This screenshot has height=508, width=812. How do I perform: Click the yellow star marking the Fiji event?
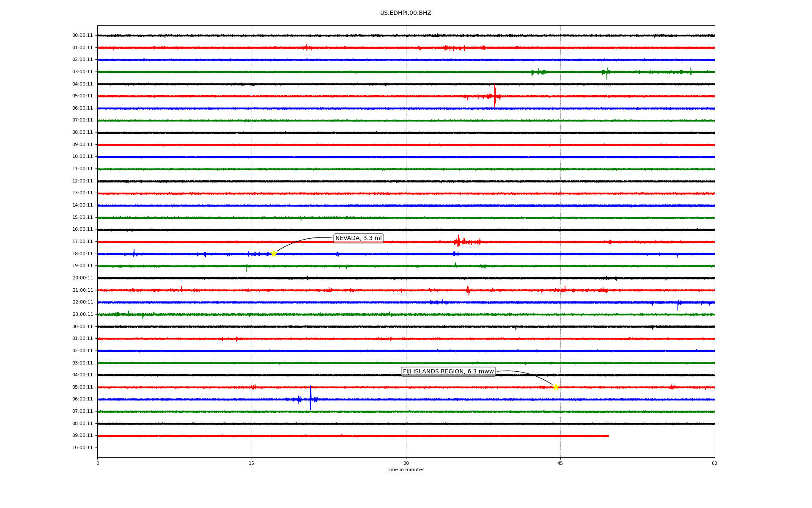point(556,387)
